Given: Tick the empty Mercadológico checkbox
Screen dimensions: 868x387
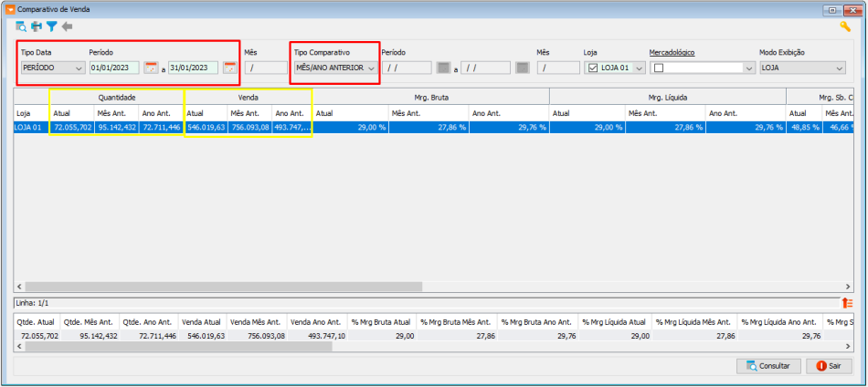Looking at the screenshot, I should (x=658, y=68).
